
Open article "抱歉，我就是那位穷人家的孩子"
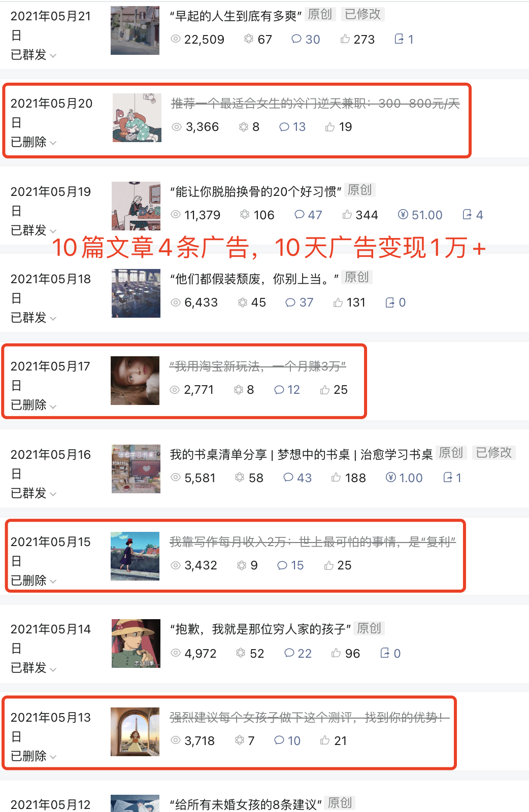click(261, 629)
